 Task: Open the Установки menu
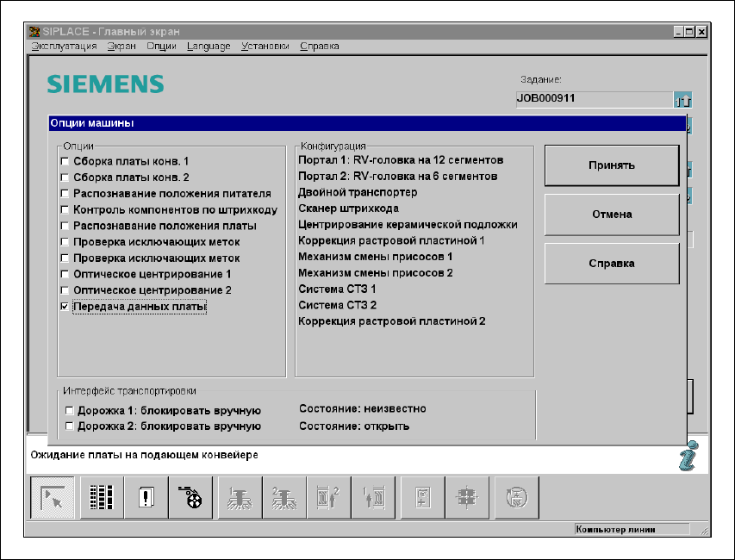tap(265, 46)
